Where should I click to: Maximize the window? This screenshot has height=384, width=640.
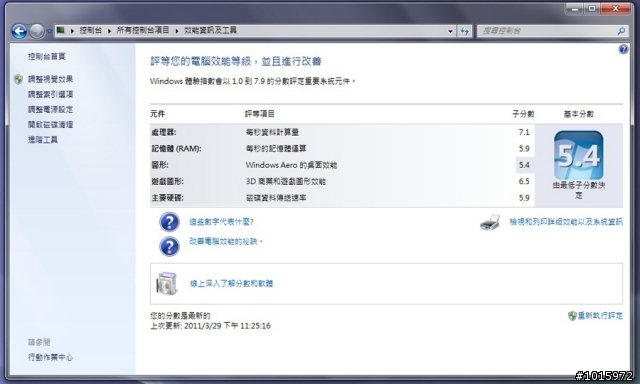click(x=592, y=9)
